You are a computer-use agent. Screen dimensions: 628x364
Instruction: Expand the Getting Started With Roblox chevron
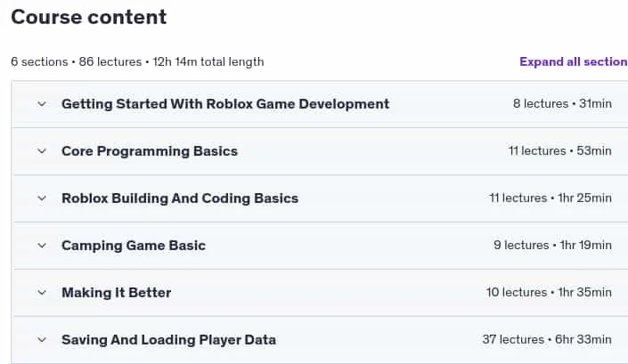coord(42,104)
